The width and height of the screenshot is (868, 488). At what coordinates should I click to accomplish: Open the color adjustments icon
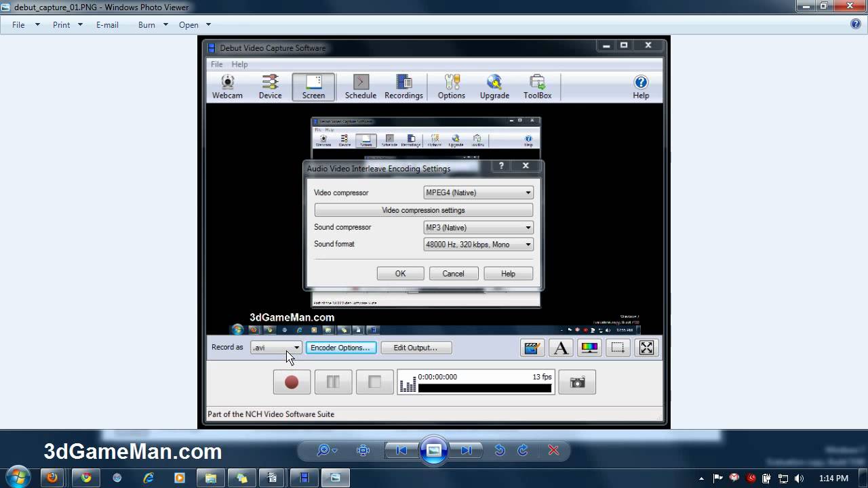[589, 348]
